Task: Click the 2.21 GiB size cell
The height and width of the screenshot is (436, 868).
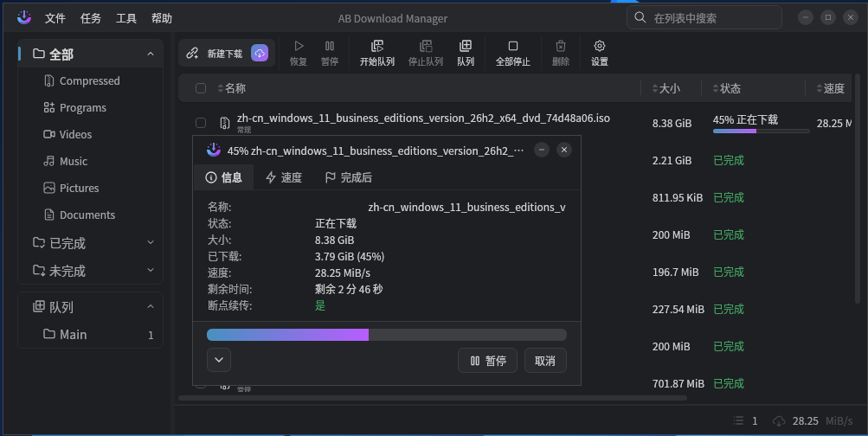Action: [x=671, y=160]
